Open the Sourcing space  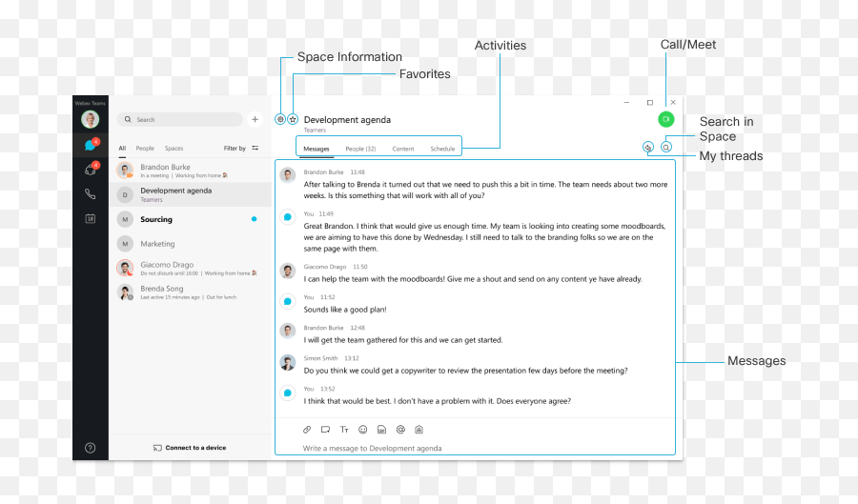coord(191,219)
